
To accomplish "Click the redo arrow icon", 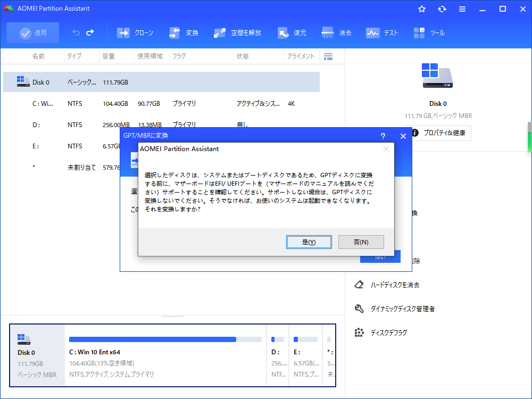I will pos(90,32).
